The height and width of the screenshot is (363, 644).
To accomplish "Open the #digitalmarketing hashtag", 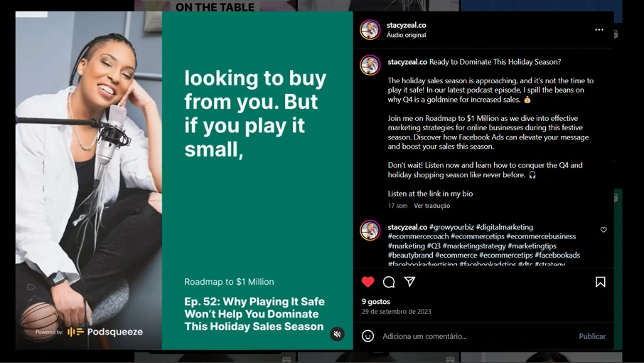I will [505, 227].
